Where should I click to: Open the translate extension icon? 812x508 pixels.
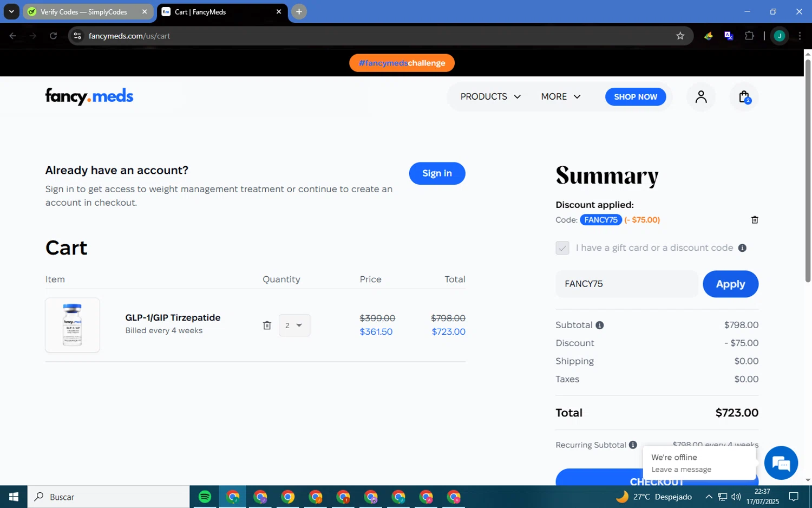(729, 36)
